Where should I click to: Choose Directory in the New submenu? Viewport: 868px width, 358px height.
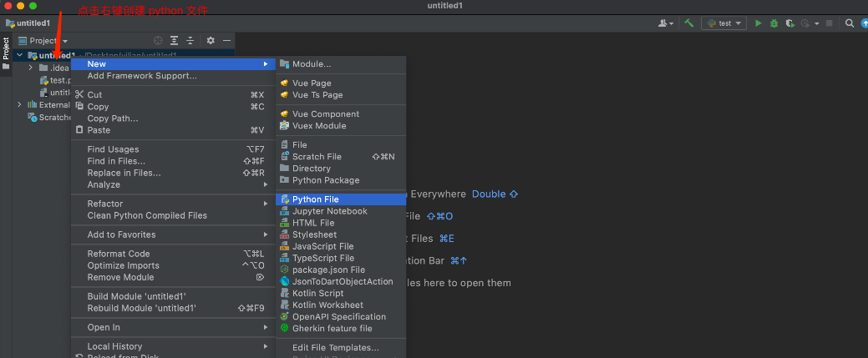[341, 169]
